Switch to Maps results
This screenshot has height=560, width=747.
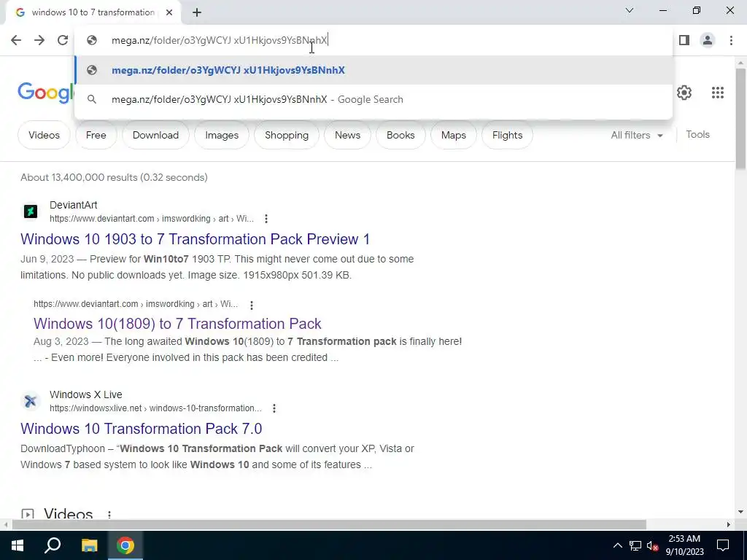click(x=453, y=135)
